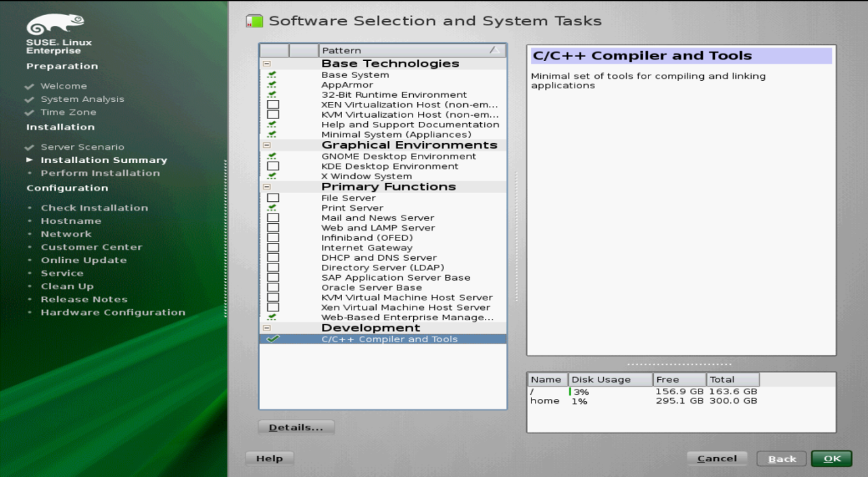The image size is (868, 477).
Task: Go Back to the previous screen
Action: (782, 459)
